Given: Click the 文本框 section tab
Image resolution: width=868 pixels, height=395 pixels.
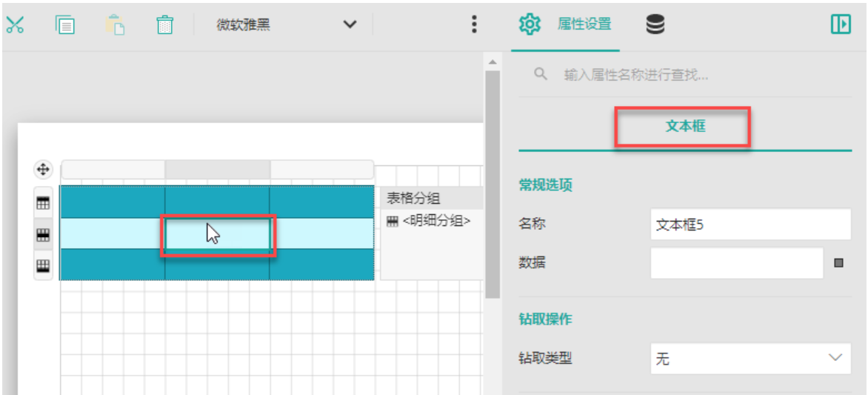Looking at the screenshot, I should coord(685,127).
